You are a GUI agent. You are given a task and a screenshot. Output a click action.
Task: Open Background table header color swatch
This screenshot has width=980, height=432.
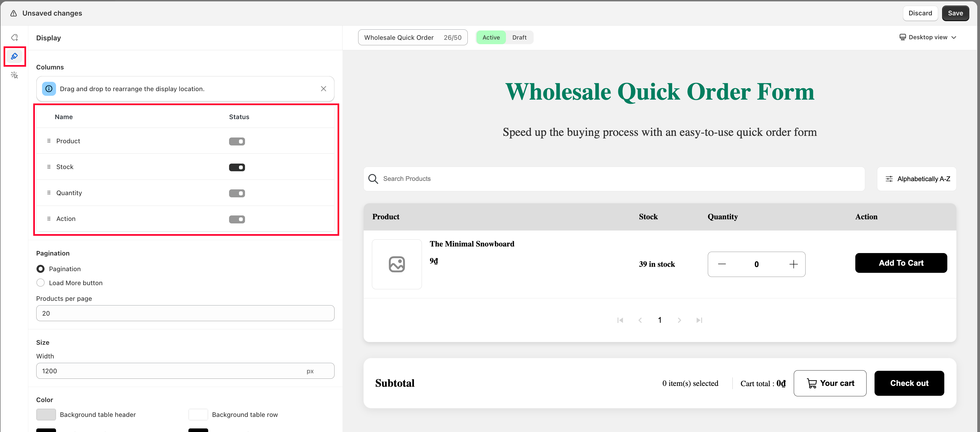[46, 414]
